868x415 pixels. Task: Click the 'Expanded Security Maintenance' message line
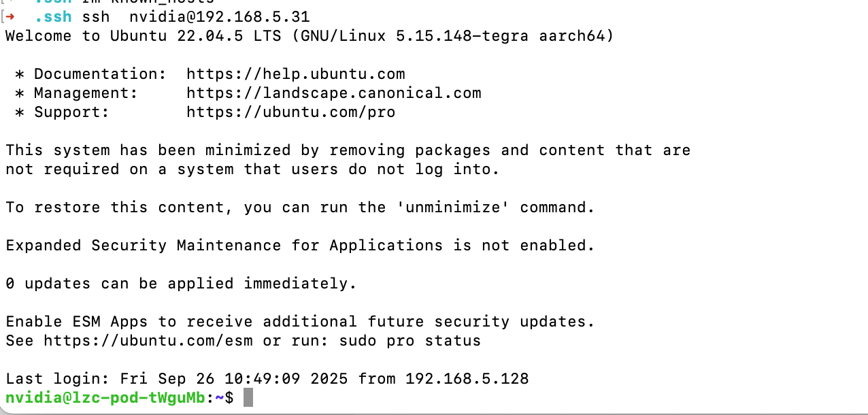300,245
